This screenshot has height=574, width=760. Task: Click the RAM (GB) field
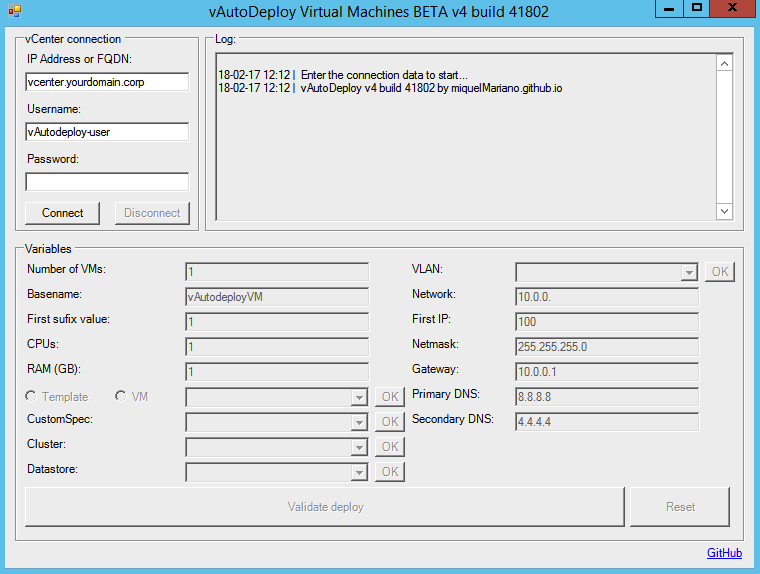pyautogui.click(x=277, y=372)
